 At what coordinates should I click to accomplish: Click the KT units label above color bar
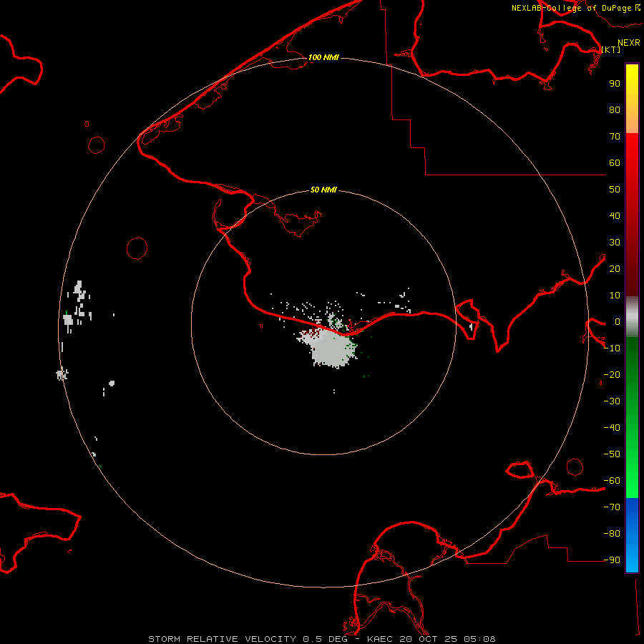pyautogui.click(x=611, y=49)
